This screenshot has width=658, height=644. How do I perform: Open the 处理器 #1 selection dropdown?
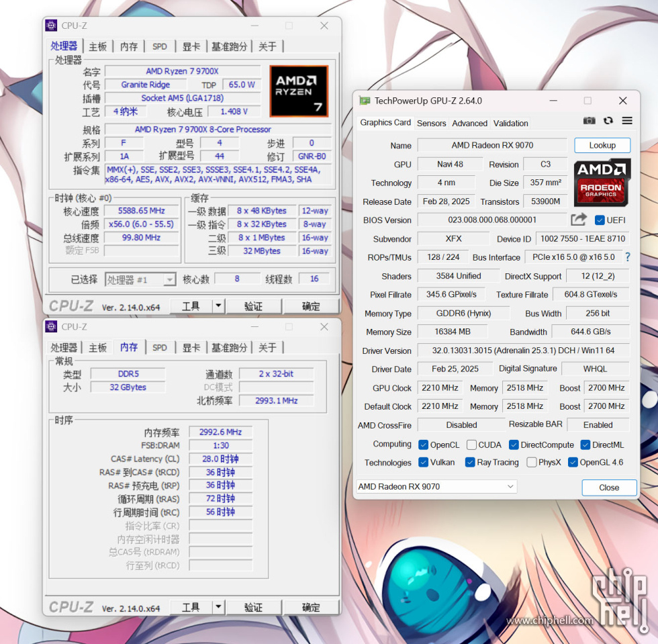140,279
